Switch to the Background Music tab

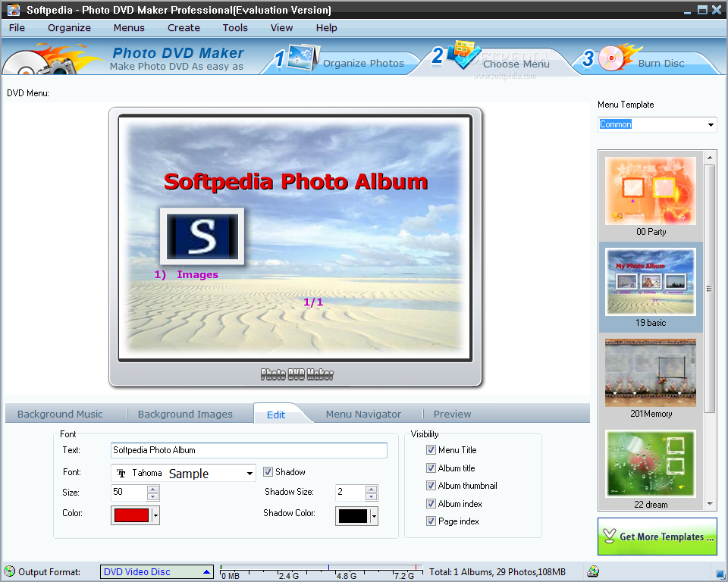(x=60, y=414)
